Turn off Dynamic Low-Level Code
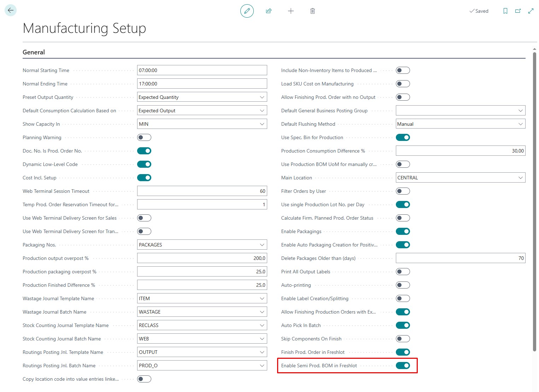Viewport: 539px width, 392px height. pos(144,164)
